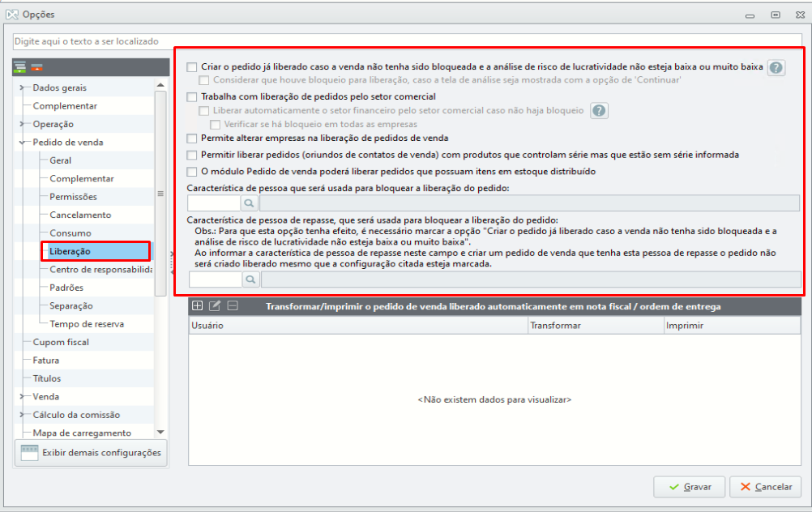
Task: Edit row using the pencil grid icon
Action: coord(215,306)
